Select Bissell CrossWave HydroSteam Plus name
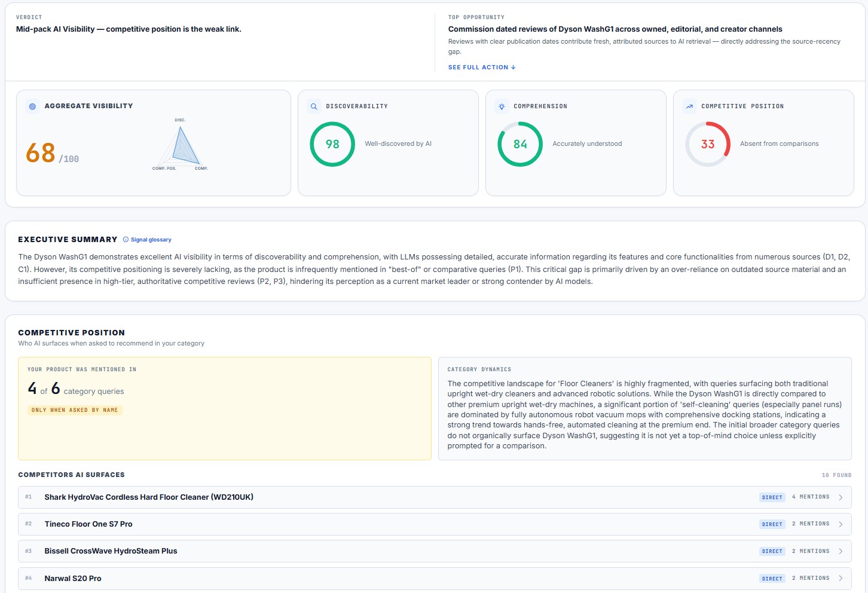This screenshot has height=593, width=868. (x=111, y=551)
